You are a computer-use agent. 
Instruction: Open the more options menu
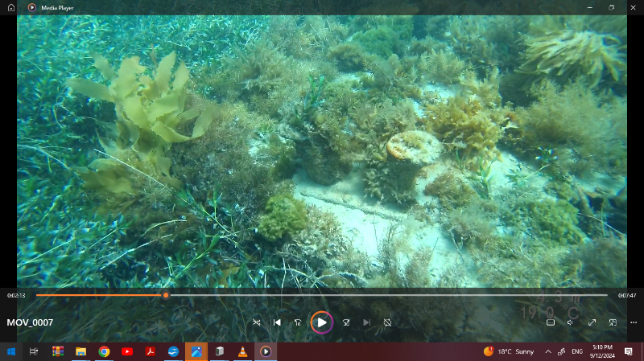(632, 322)
